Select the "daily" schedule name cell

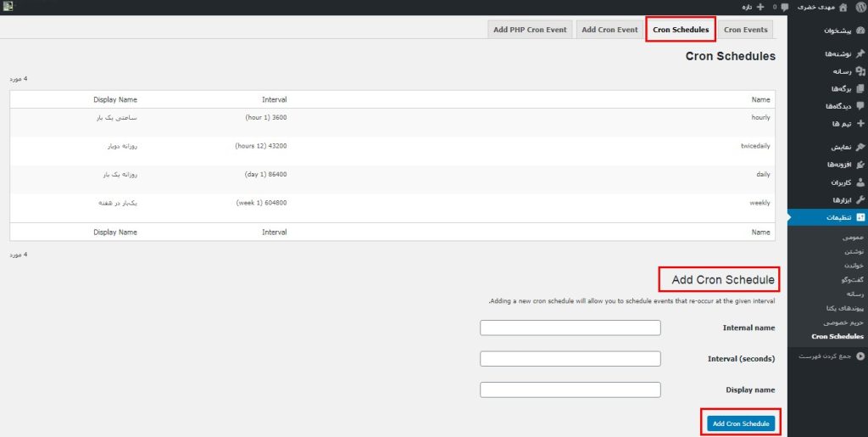[764, 175]
